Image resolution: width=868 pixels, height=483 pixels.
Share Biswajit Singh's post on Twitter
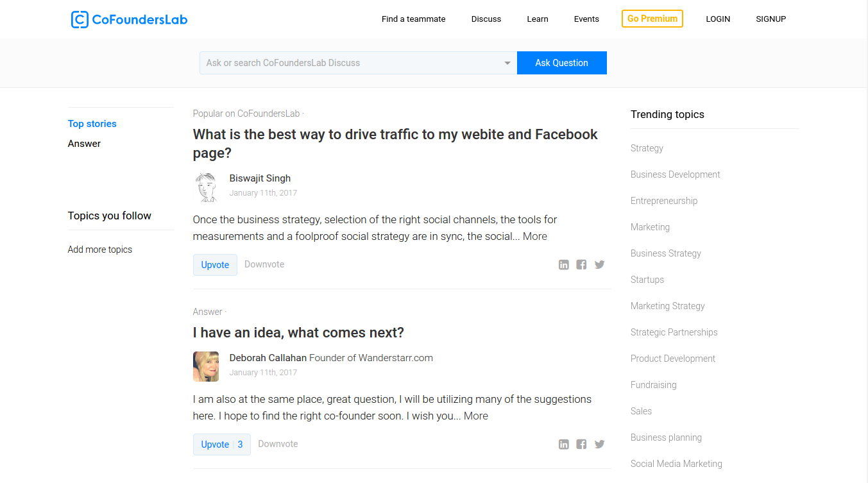tap(599, 265)
